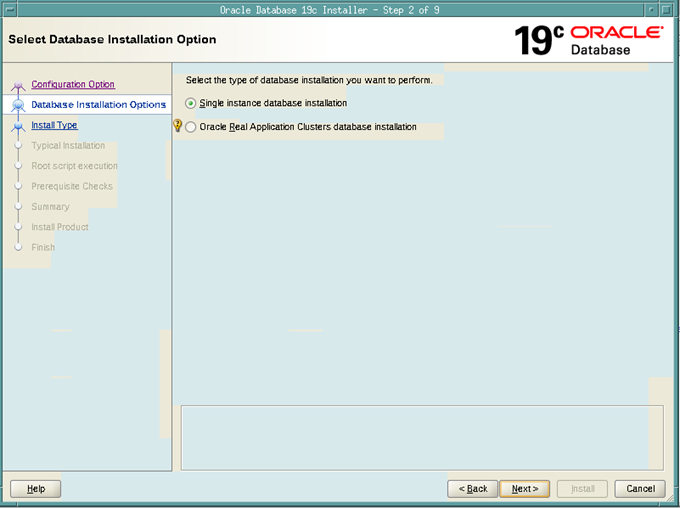
Task: Minimize the installer window from title bar
Action: click(x=651, y=10)
